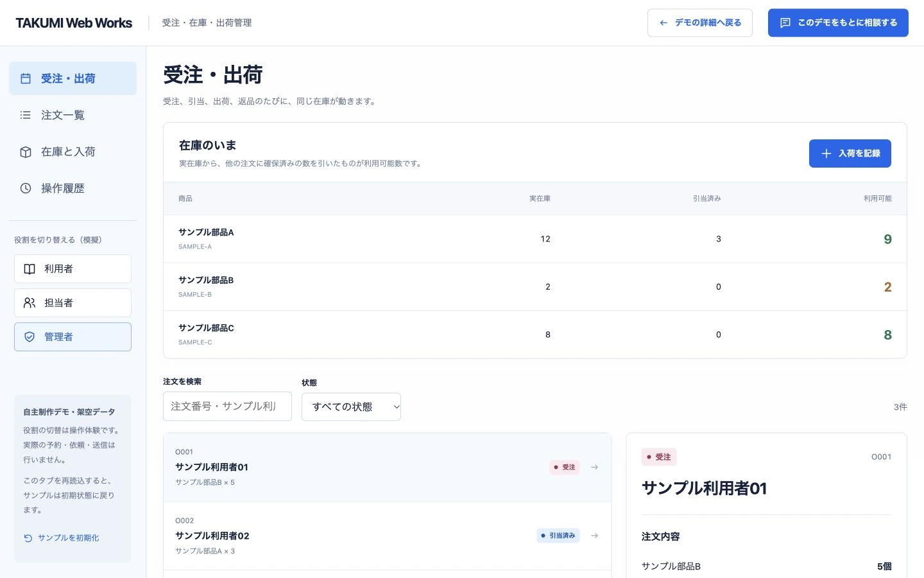Click サンプル部品B in the stock table
Image resolution: width=924 pixels, height=578 pixels.
(206, 280)
